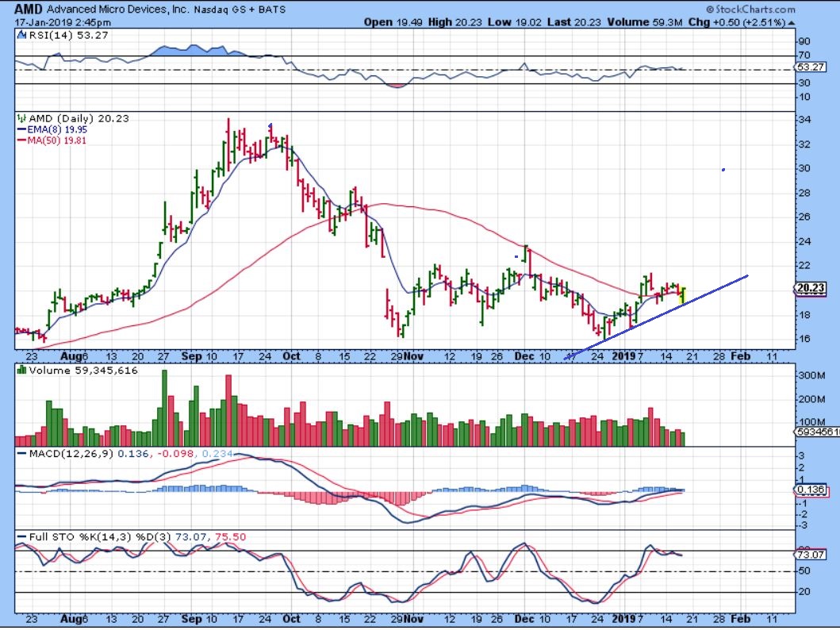Open the StockCharts.com copyright link
The image size is (840, 630).
[x=750, y=9]
